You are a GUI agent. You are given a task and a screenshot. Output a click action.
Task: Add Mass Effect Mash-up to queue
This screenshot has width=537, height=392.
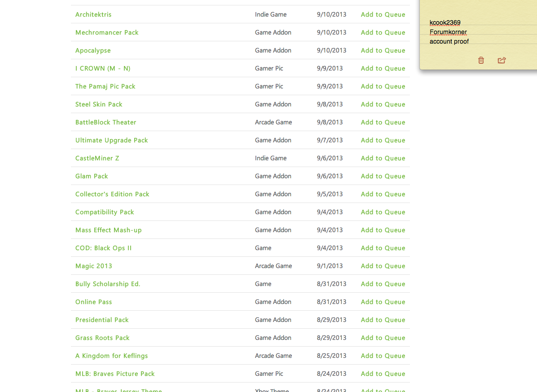(x=383, y=230)
